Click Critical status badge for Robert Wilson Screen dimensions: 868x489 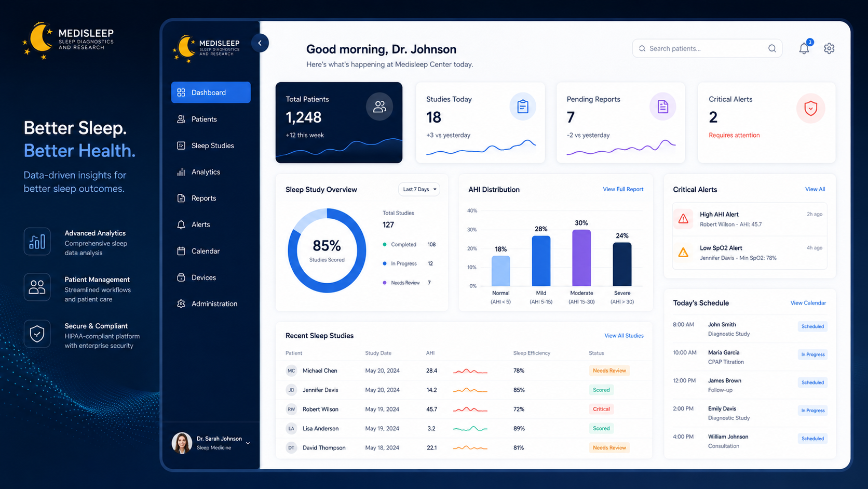(601, 409)
